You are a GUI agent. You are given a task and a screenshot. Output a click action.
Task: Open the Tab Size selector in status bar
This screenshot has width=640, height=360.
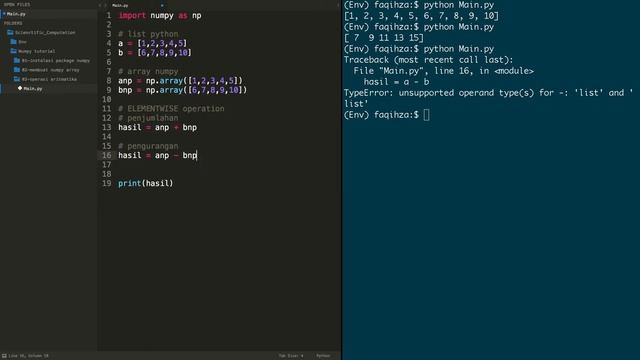pos(291,356)
